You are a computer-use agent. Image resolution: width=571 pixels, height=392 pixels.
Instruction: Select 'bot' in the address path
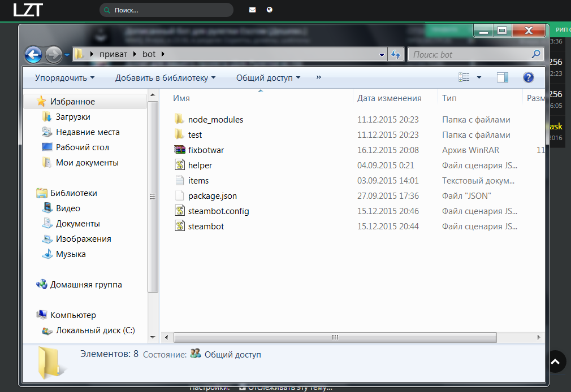tap(149, 54)
